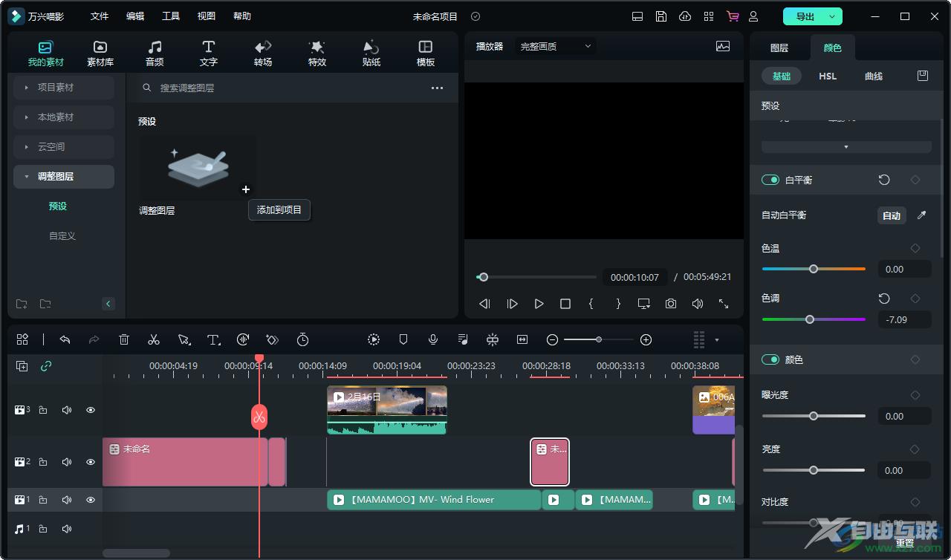Stop playback with the square button
The width and height of the screenshot is (951, 560).
point(565,304)
